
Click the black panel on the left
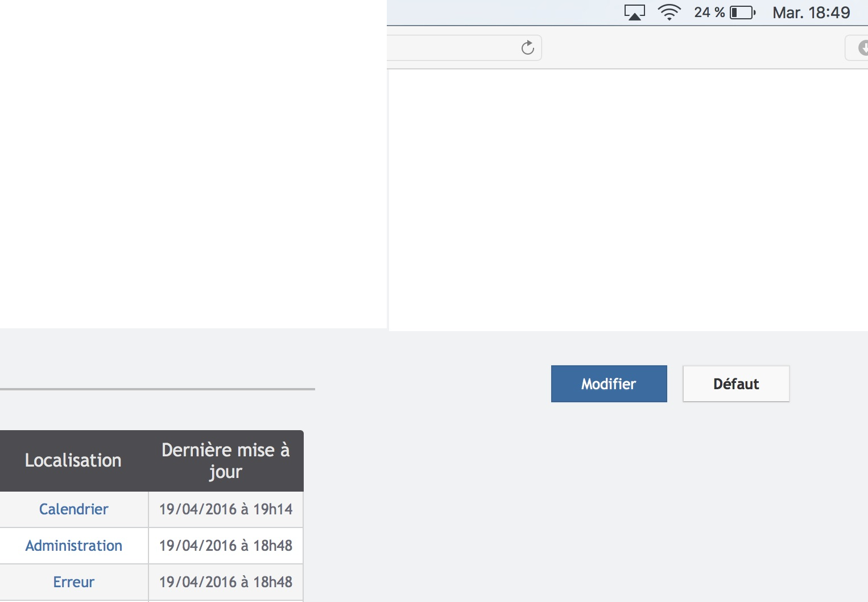(x=193, y=165)
